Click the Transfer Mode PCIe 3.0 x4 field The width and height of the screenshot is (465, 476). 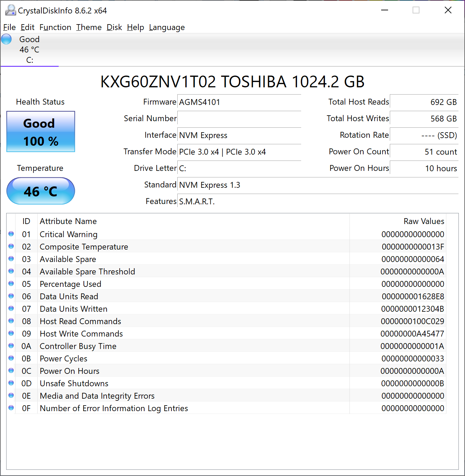[239, 152]
